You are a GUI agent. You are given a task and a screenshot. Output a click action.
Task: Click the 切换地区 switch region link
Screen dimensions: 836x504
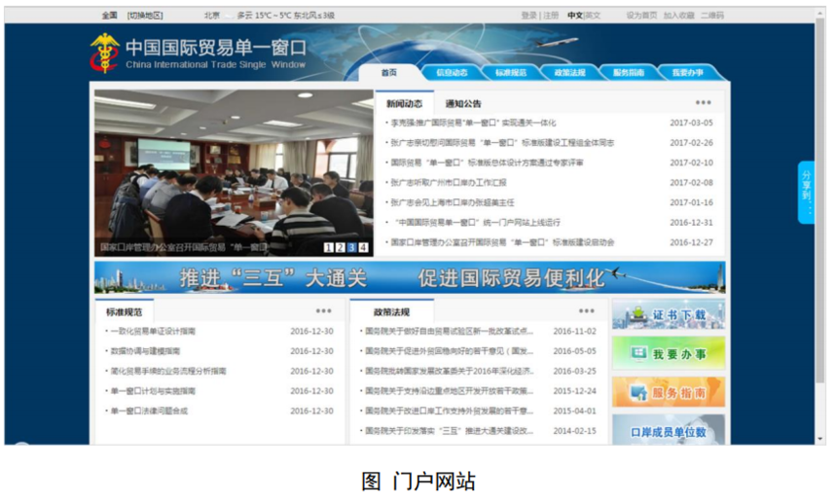[146, 16]
